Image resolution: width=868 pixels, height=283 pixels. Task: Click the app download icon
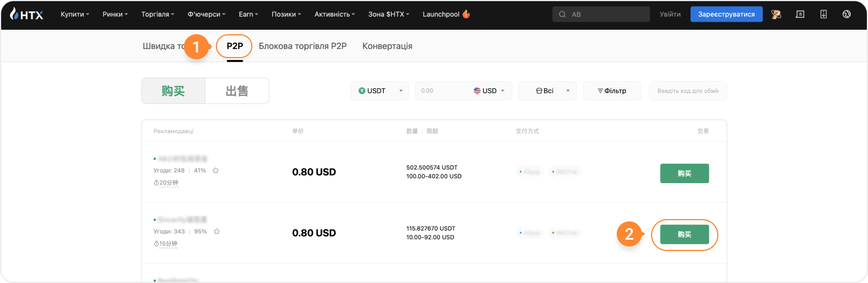point(823,14)
